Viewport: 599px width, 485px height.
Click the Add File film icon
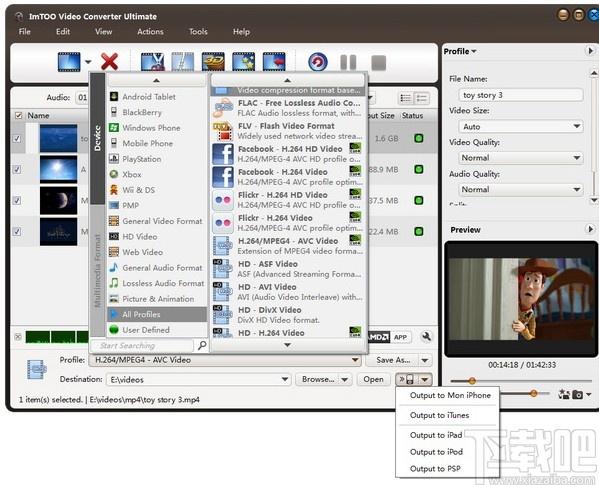[x=69, y=62]
